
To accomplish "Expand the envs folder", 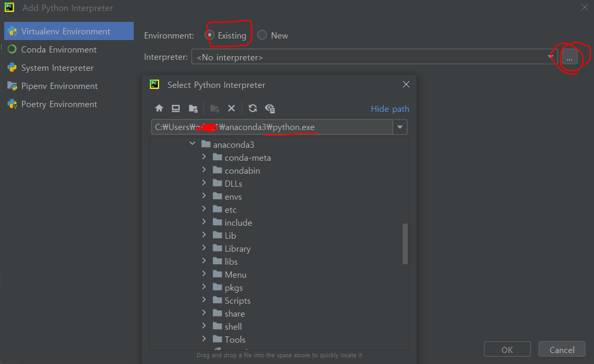I will click(204, 196).
